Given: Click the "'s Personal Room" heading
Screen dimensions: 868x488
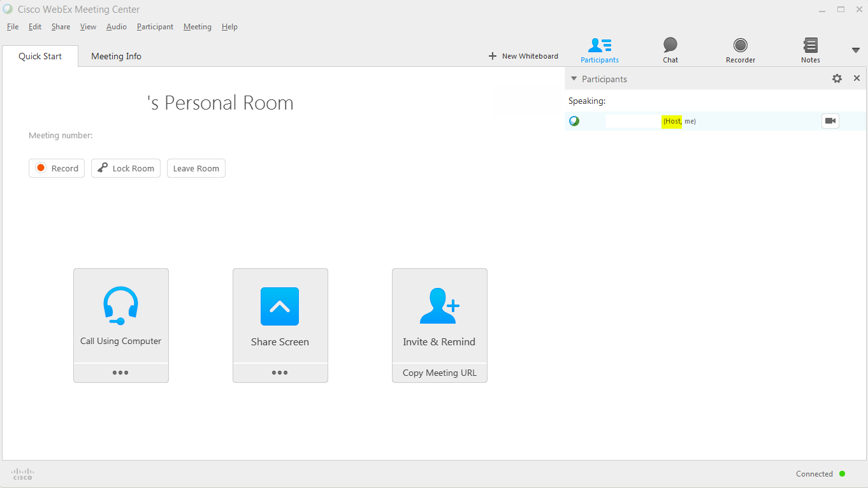Looking at the screenshot, I should point(221,103).
